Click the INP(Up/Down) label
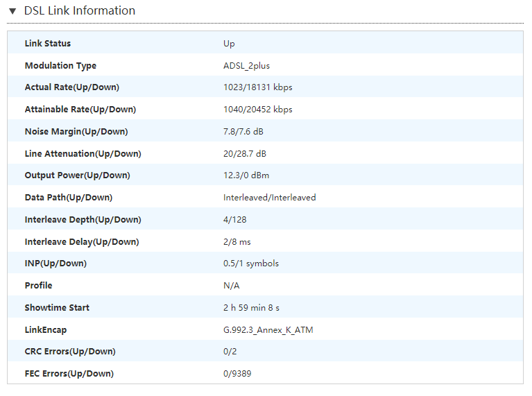This screenshot has height=396, width=532. tap(55, 264)
